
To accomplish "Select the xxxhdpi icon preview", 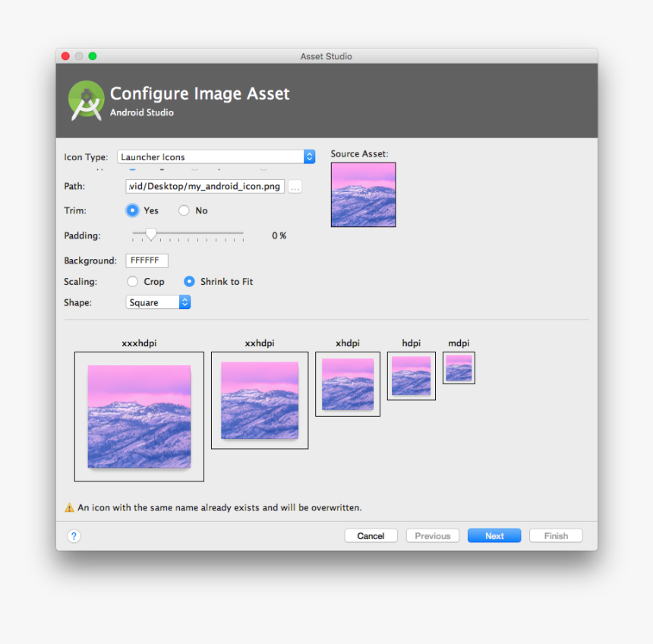I will (139, 417).
